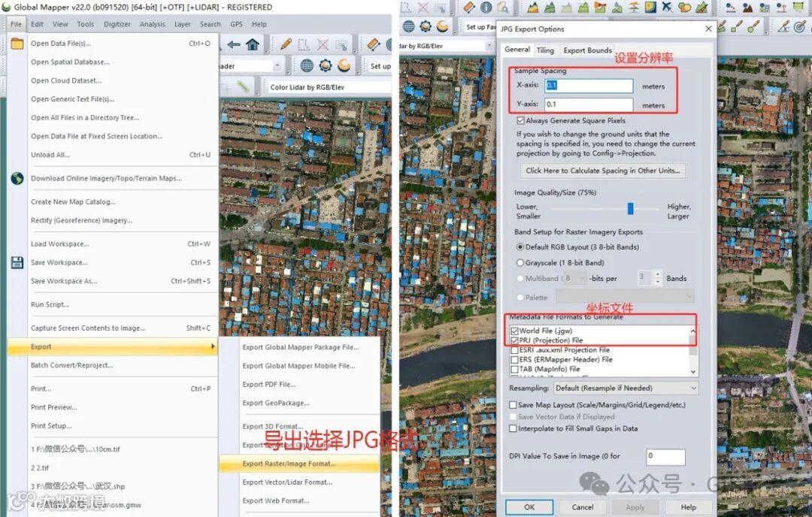Open Color Lidar by RGB/Elev dropdown in left window

[x=329, y=87]
